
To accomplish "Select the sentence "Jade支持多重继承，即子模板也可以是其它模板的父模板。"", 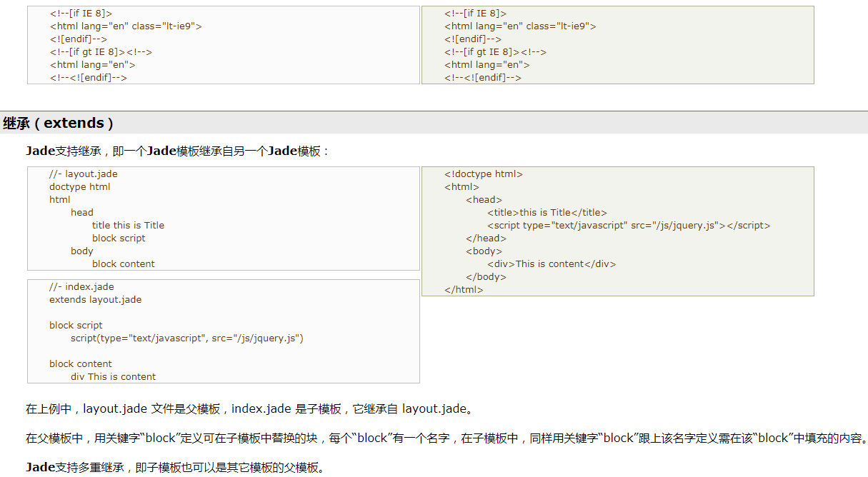I will (175, 467).
